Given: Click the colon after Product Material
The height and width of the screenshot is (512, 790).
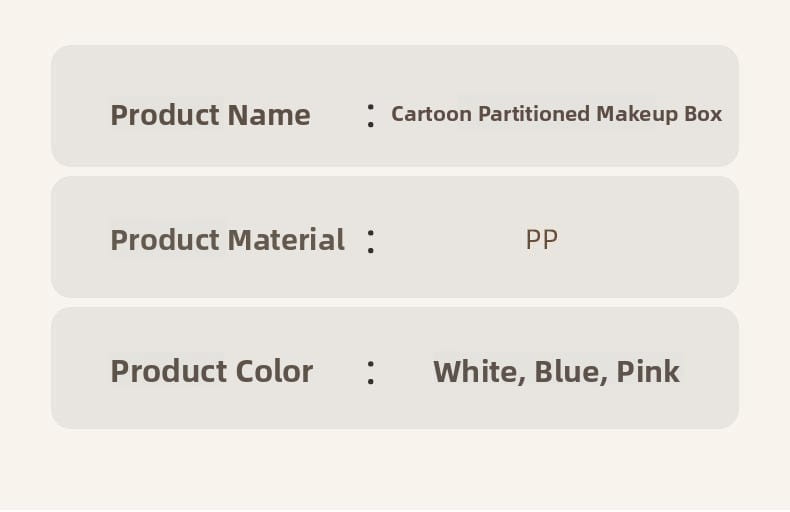Looking at the screenshot, I should [371, 241].
